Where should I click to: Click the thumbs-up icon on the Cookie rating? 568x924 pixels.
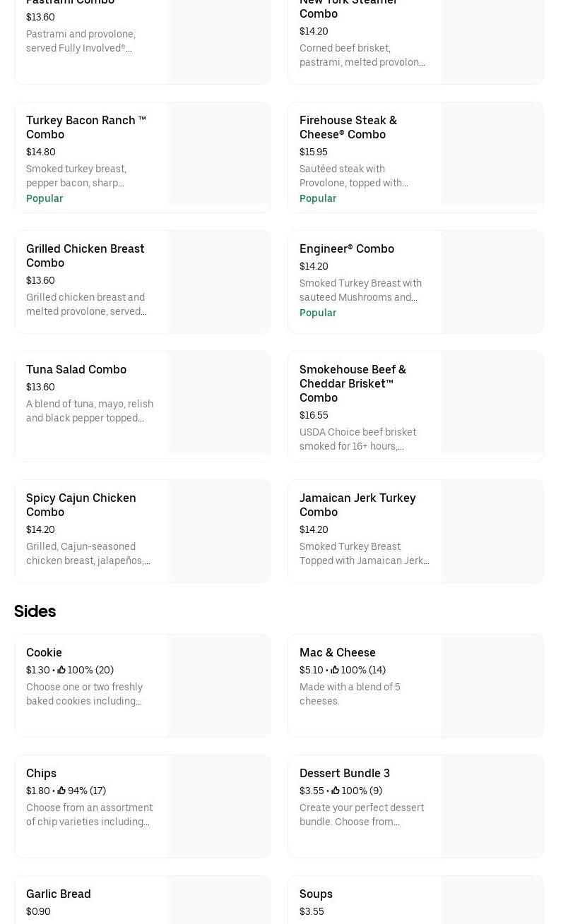61,670
